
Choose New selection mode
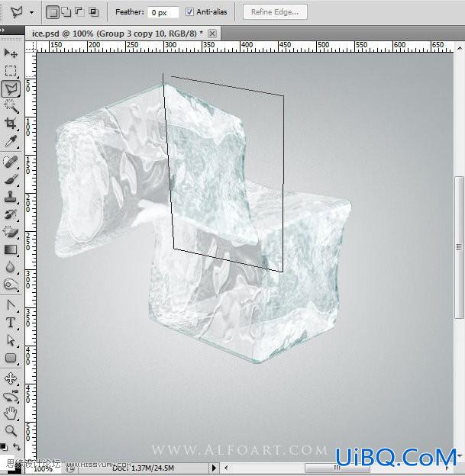tap(53, 12)
